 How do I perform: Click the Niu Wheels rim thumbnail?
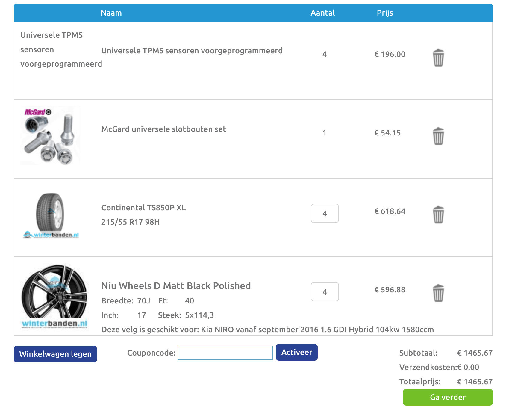click(x=54, y=296)
